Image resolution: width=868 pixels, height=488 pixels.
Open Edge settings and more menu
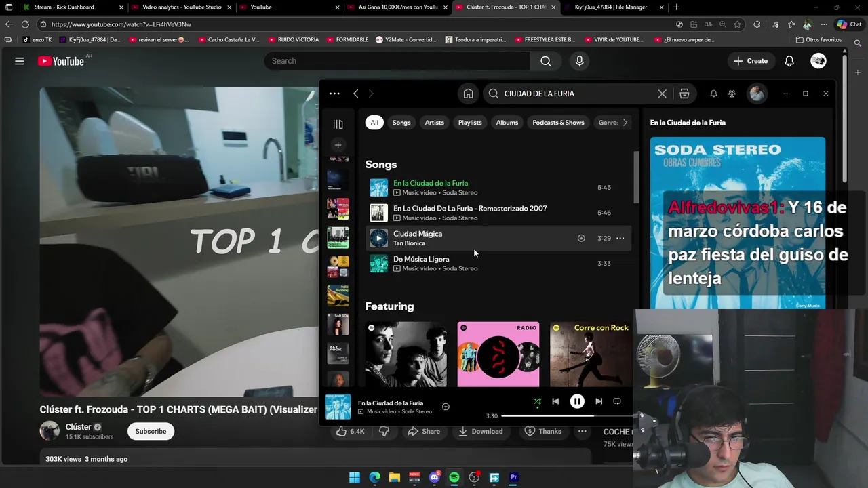823,24
